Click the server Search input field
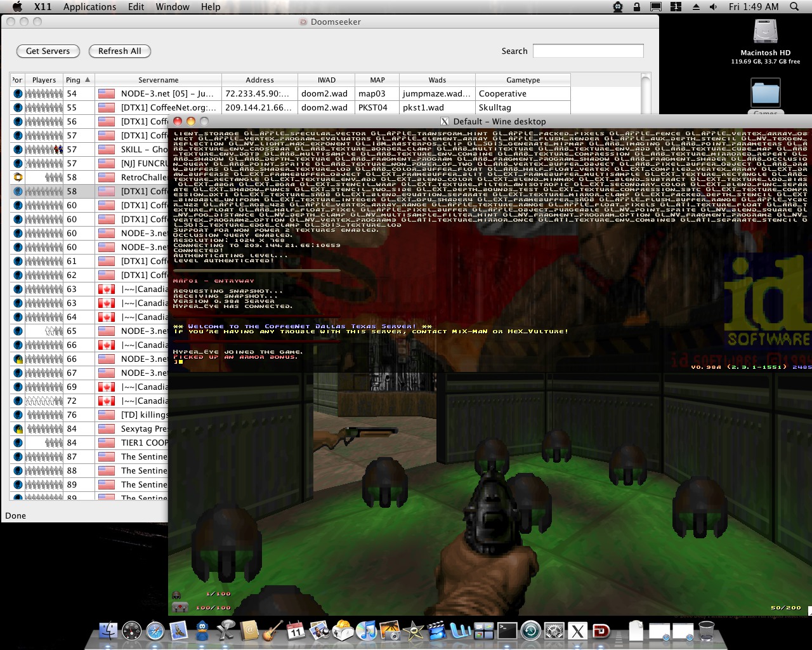The height and width of the screenshot is (650, 812). [x=587, y=51]
